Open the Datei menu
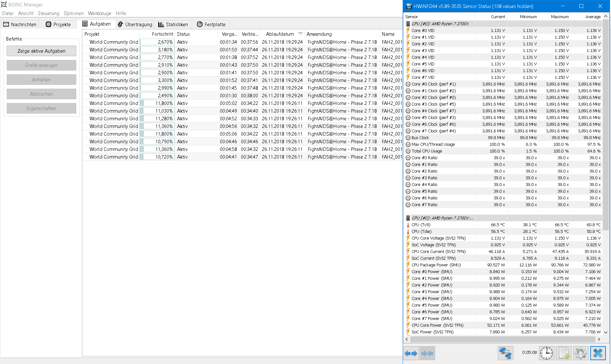This screenshot has width=611, height=364. point(8,13)
